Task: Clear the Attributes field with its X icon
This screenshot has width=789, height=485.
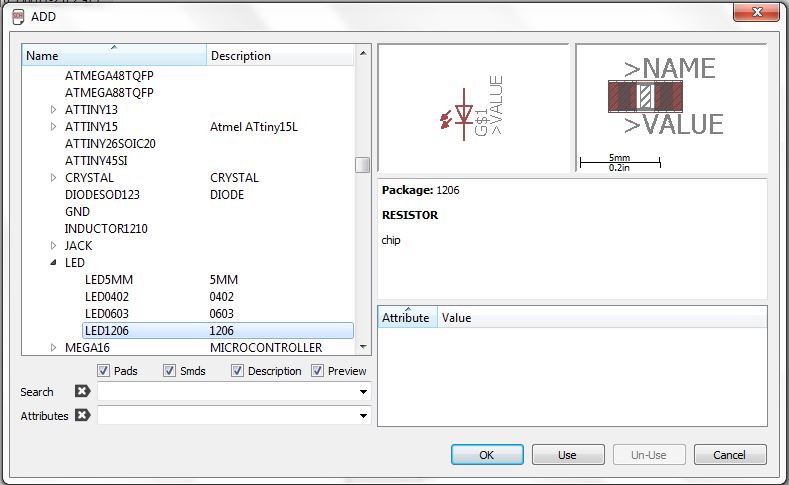Action: [x=83, y=416]
